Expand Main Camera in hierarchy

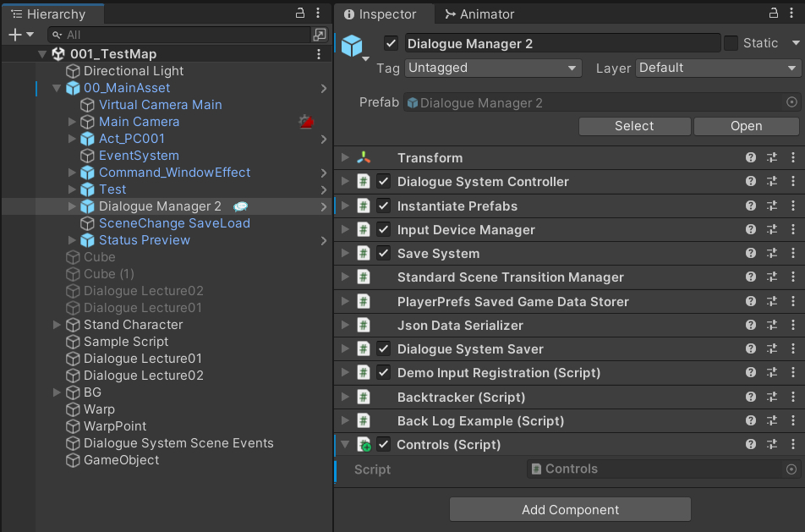(72, 122)
